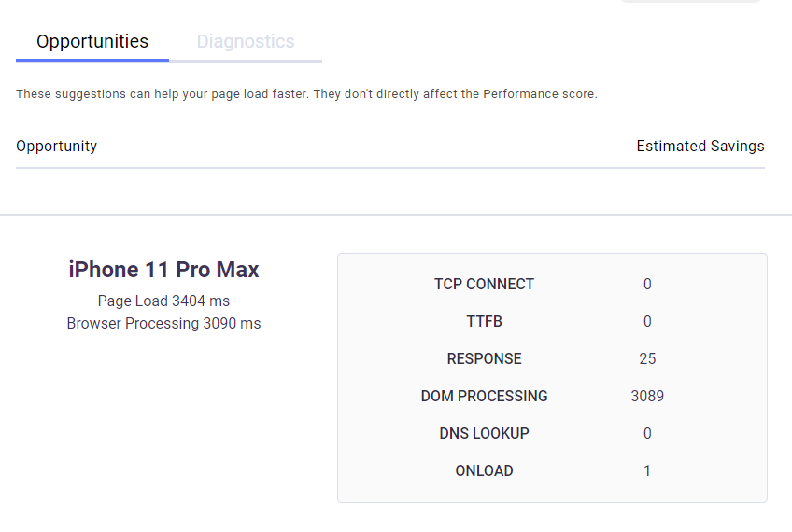Open the Diagnostics tab
The height and width of the screenshot is (532, 792).
click(x=246, y=42)
